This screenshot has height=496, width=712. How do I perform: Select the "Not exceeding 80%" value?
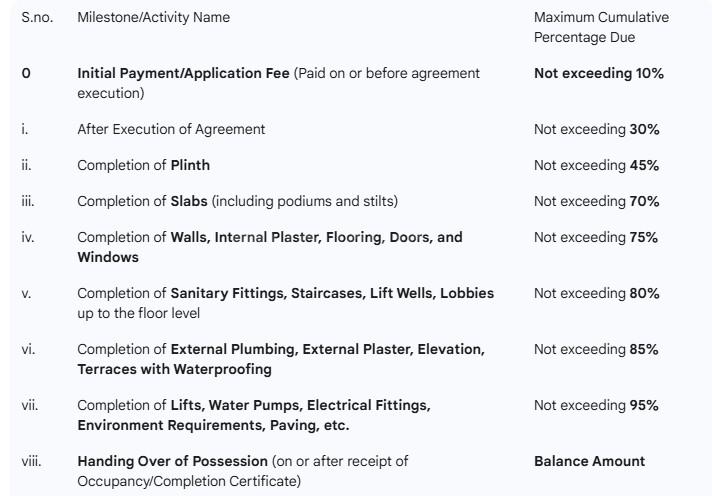point(596,294)
